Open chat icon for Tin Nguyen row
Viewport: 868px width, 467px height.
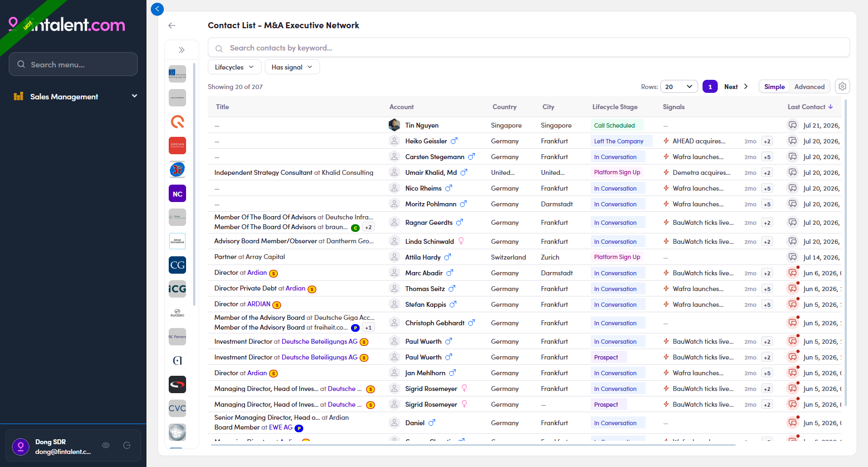(793, 125)
